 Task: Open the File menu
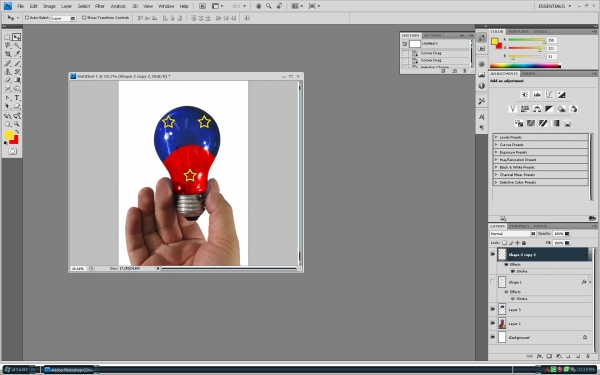click(x=20, y=6)
